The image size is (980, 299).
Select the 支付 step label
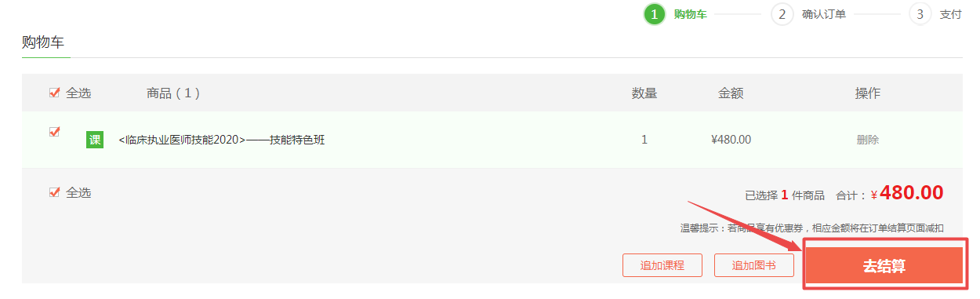point(950,14)
